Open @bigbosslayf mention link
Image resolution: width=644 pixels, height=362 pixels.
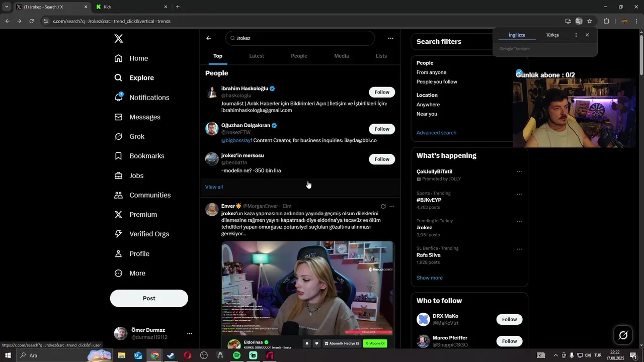(236, 140)
